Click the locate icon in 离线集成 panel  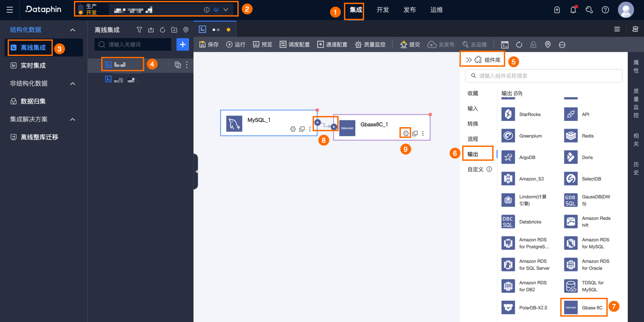(x=186, y=30)
